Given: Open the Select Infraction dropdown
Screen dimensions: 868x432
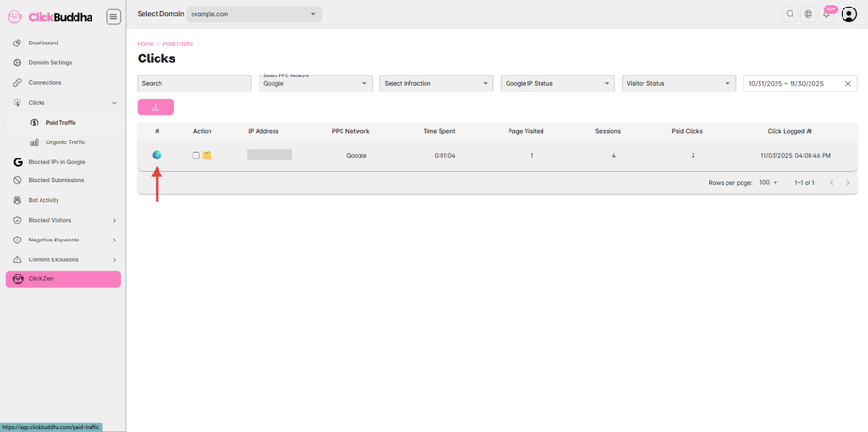Looking at the screenshot, I should [436, 84].
